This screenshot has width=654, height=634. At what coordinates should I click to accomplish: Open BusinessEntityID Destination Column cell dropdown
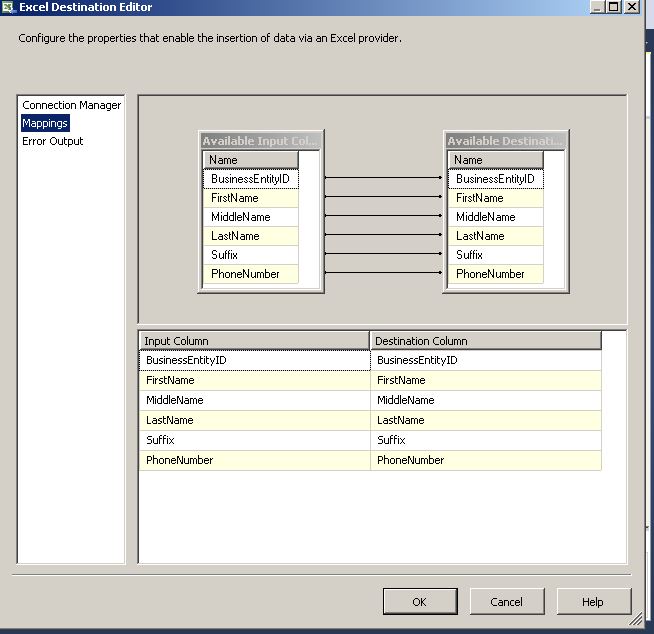[x=486, y=360]
